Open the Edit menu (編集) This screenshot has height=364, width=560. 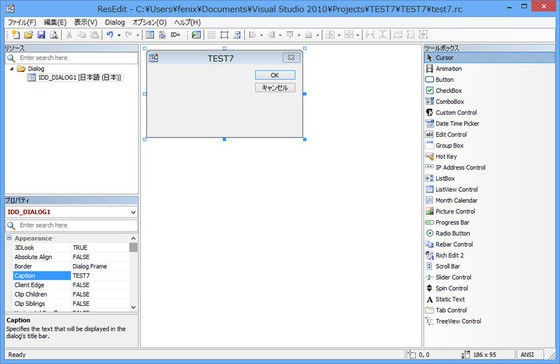click(55, 23)
